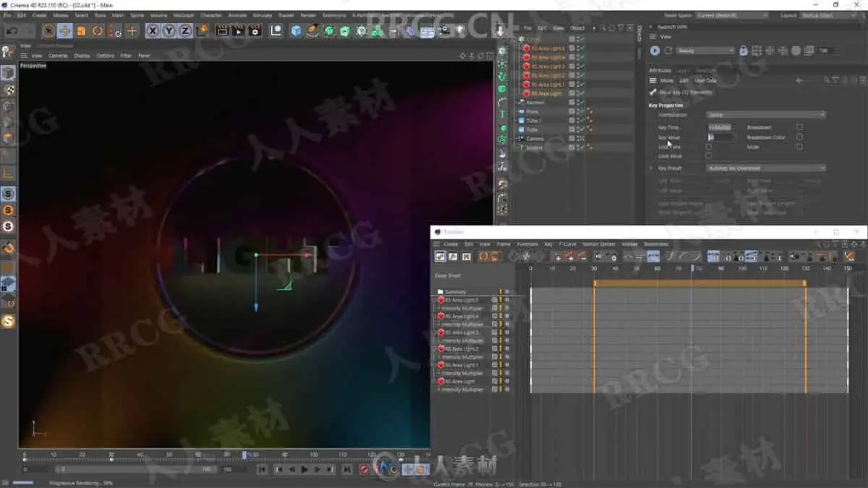Click the orange selection bar's right handle
The image size is (868, 488).
(805, 283)
